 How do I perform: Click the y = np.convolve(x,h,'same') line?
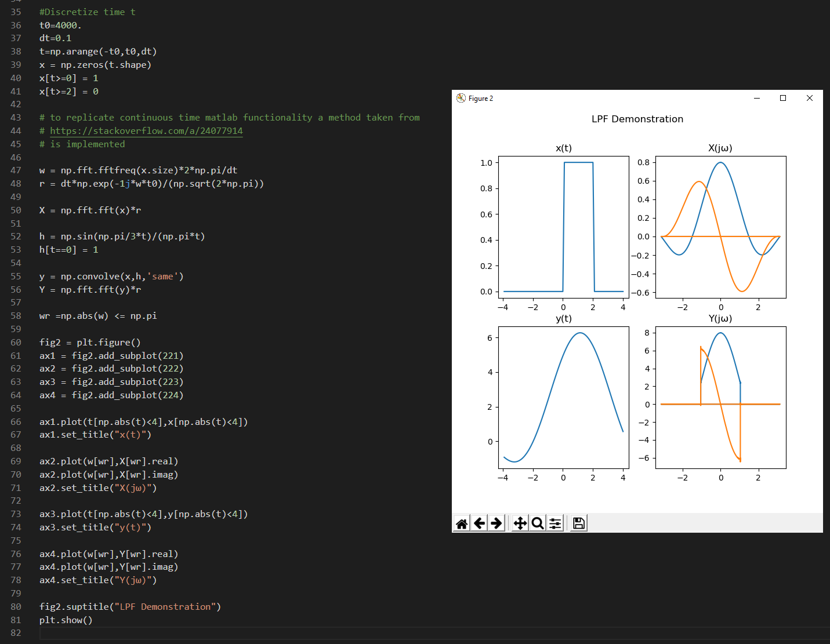coord(111,276)
